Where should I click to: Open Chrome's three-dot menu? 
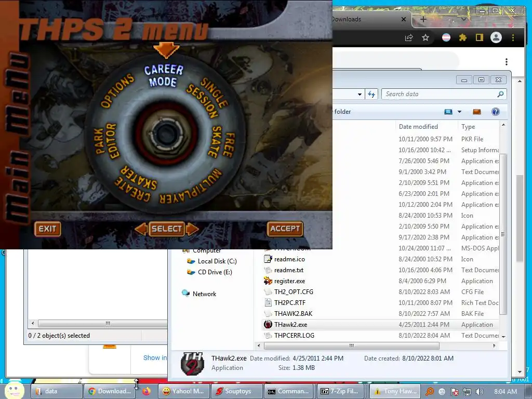click(513, 37)
